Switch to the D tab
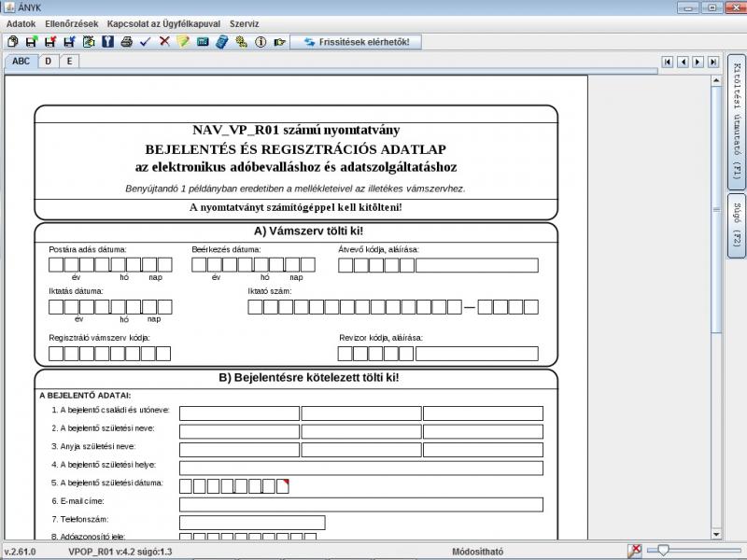Screen dimensions: 747x560 (49, 61)
